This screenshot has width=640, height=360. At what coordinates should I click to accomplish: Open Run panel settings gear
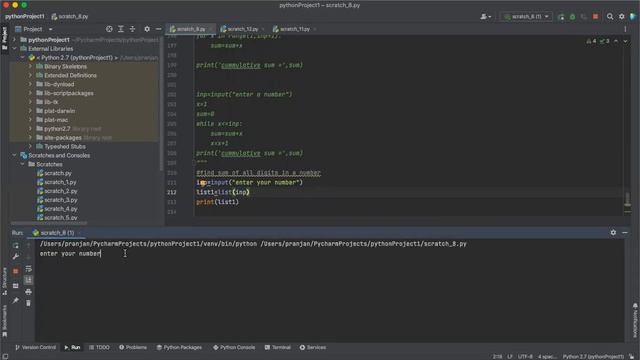pos(613,232)
